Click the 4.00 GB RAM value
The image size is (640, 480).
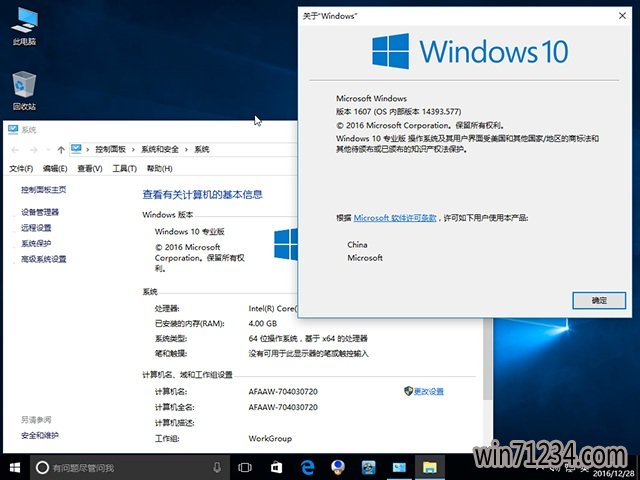(262, 324)
